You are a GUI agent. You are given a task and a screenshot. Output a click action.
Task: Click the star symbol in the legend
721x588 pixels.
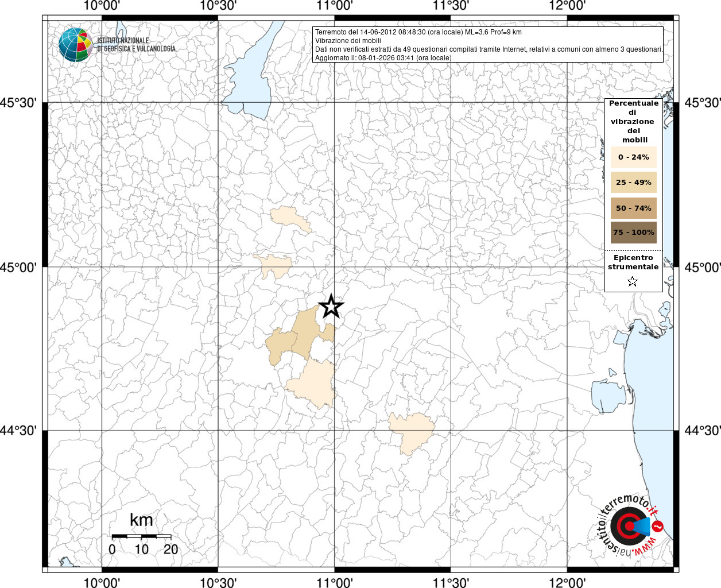pos(633,281)
